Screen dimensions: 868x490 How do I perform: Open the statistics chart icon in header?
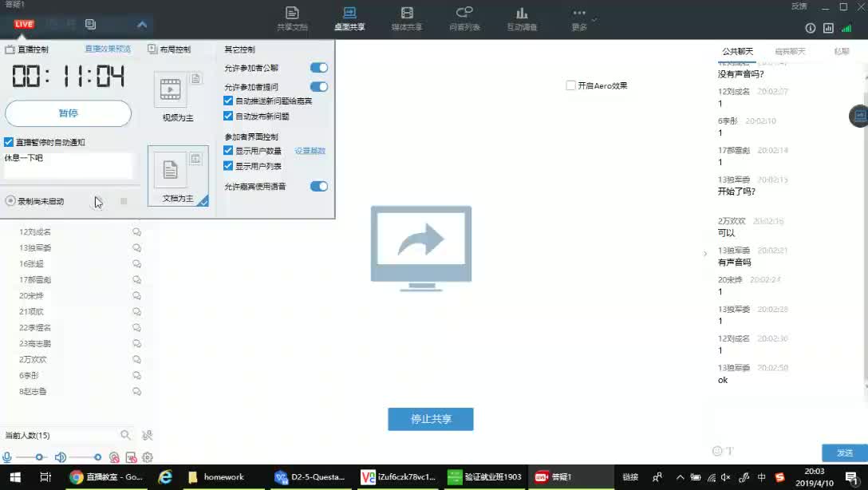point(828,28)
